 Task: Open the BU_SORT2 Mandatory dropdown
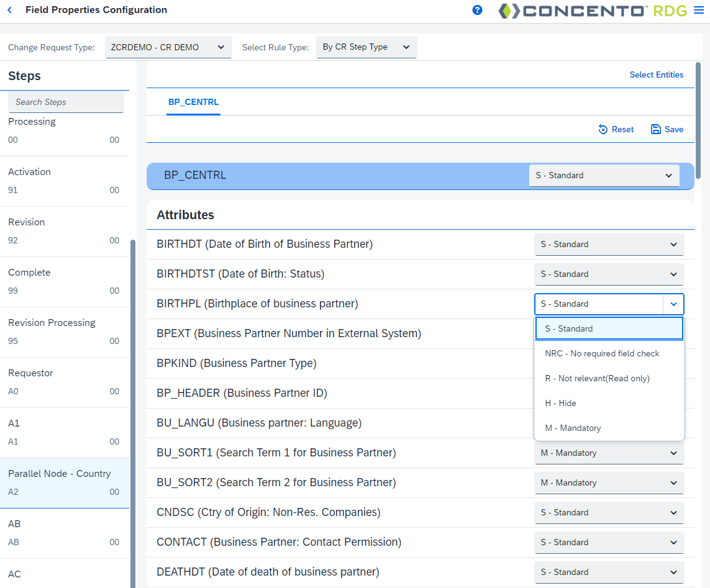pos(609,483)
